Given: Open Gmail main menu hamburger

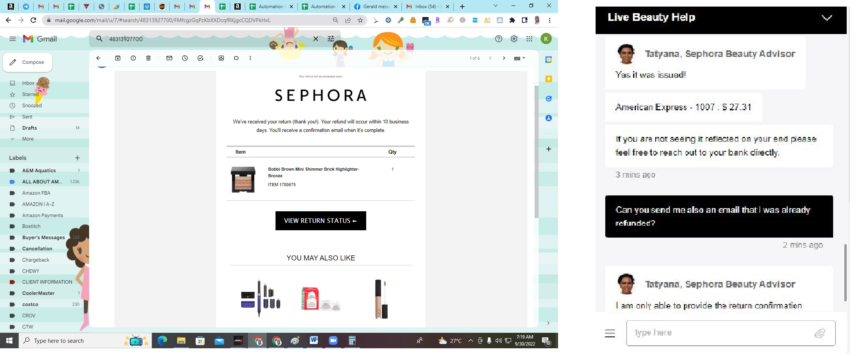Looking at the screenshot, I should tap(13, 39).
